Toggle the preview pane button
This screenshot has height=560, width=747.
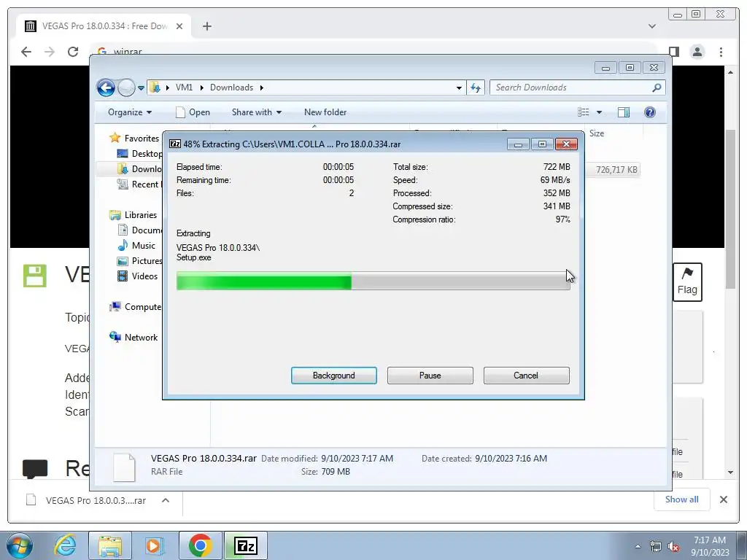pos(624,112)
